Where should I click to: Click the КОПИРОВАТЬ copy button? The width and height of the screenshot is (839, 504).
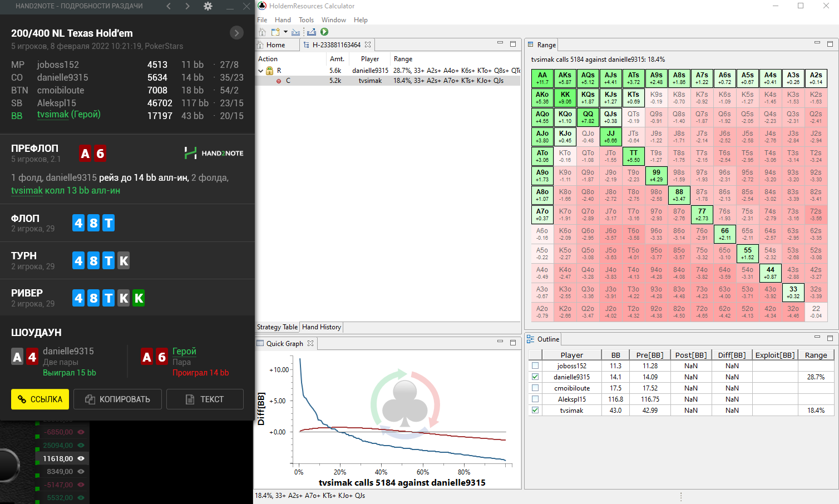tap(117, 399)
